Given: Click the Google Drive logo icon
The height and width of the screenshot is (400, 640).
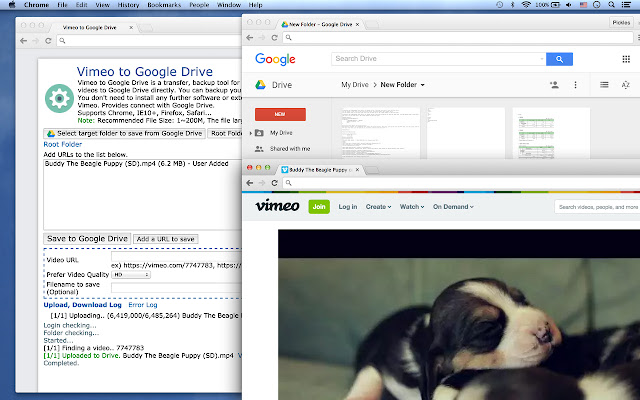Looking at the screenshot, I should [260, 85].
